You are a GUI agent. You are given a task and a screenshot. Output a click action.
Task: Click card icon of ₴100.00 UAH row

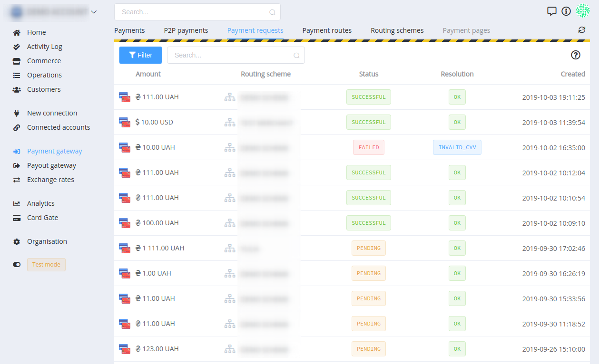coord(125,223)
